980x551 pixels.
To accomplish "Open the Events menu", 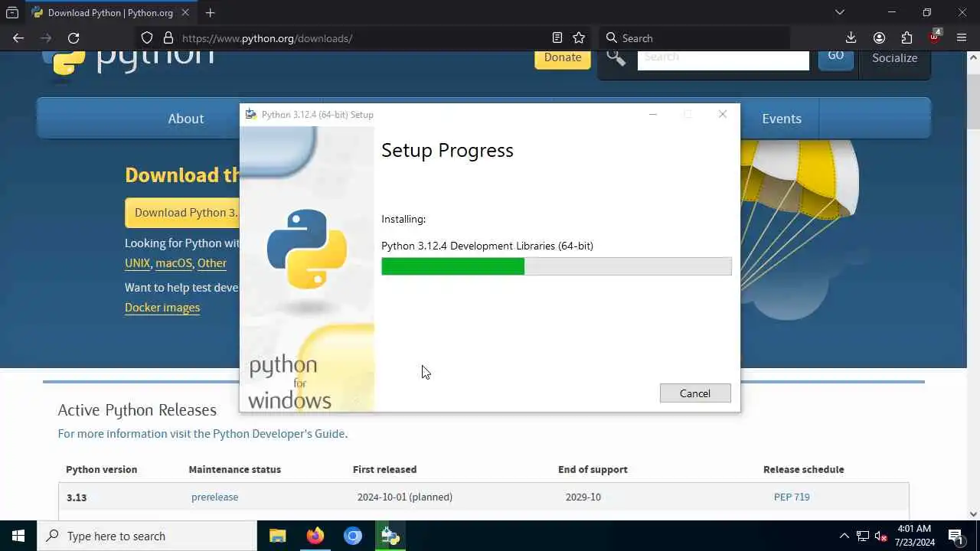I will [x=782, y=119].
